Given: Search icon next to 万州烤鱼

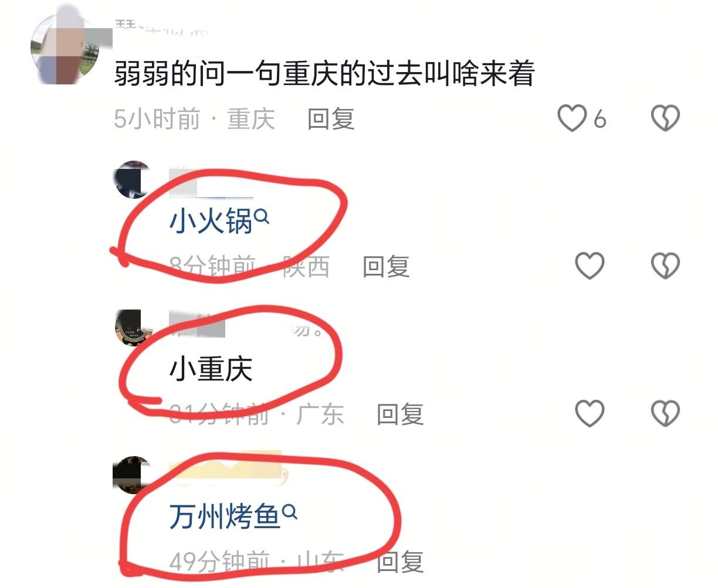Looking at the screenshot, I should pyautogui.click(x=290, y=512).
